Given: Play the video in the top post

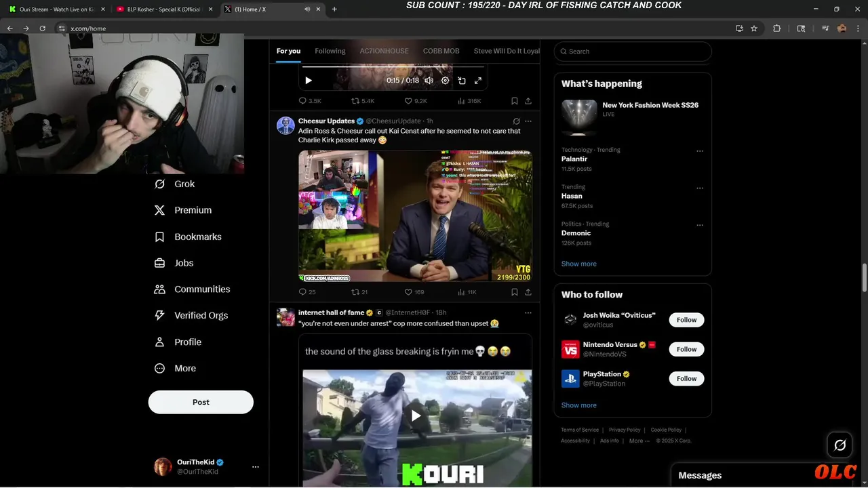Looking at the screenshot, I should coord(309,81).
